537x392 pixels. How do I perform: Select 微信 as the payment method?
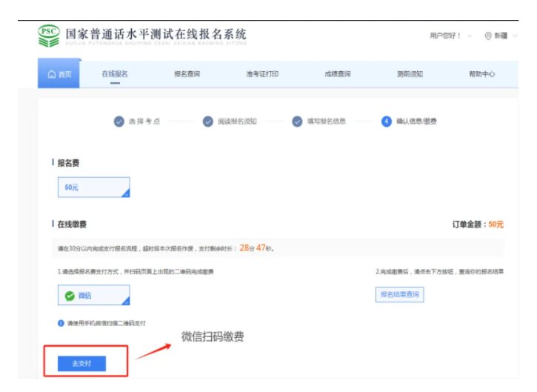93,296
